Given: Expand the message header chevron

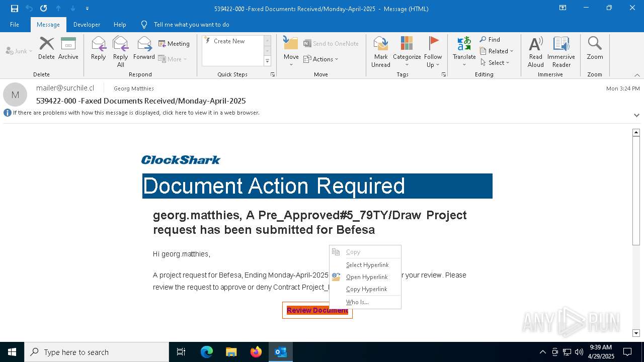Looking at the screenshot, I should pos(636,115).
